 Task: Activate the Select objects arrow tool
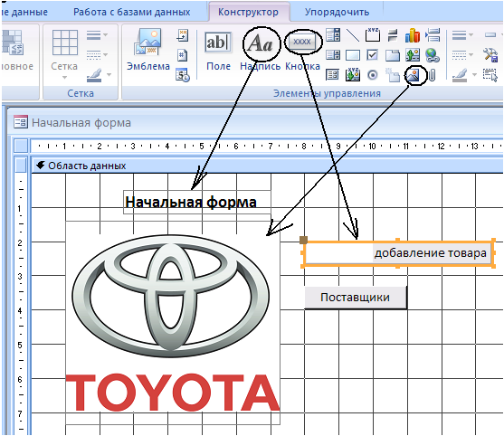(x=490, y=75)
